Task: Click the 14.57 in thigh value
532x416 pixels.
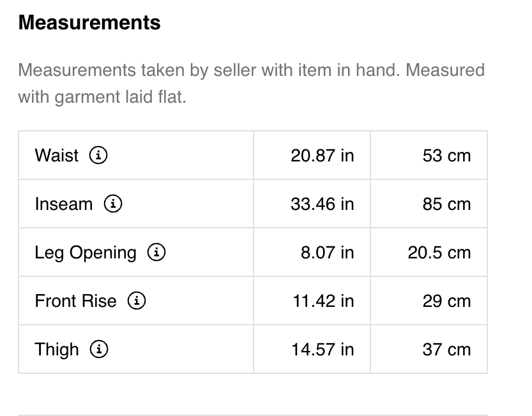Action: 323,350
